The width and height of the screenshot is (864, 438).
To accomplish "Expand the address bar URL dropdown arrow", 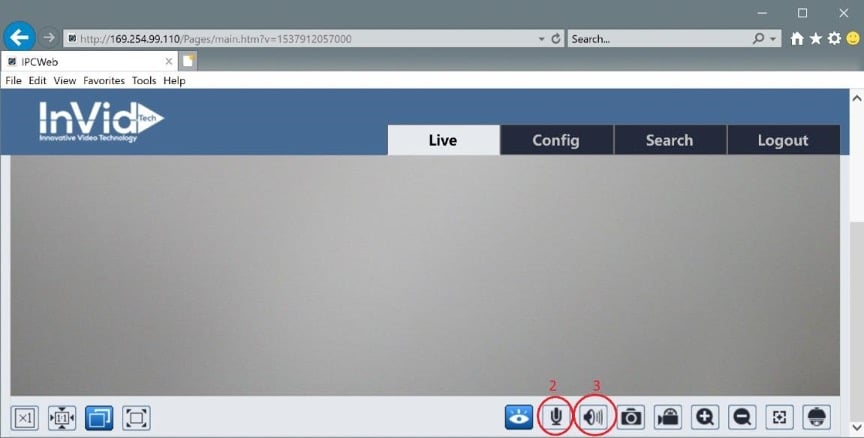I will [x=541, y=39].
